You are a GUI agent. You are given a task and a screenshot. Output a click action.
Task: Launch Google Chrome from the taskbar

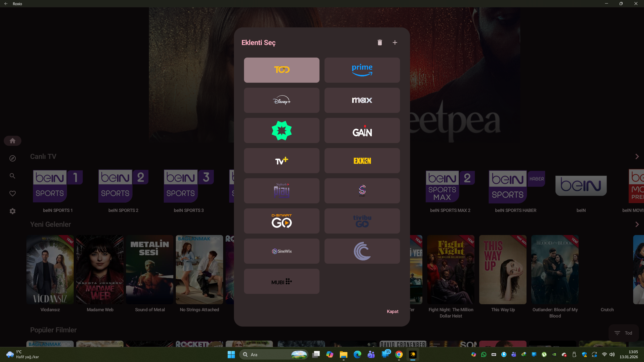click(x=399, y=354)
